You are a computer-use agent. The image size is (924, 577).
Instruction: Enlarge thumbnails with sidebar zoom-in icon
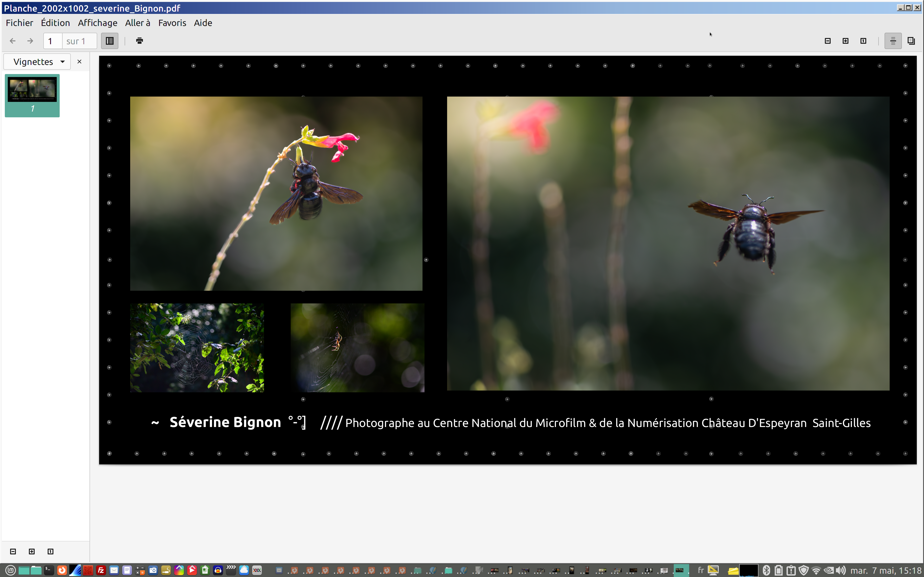click(32, 552)
